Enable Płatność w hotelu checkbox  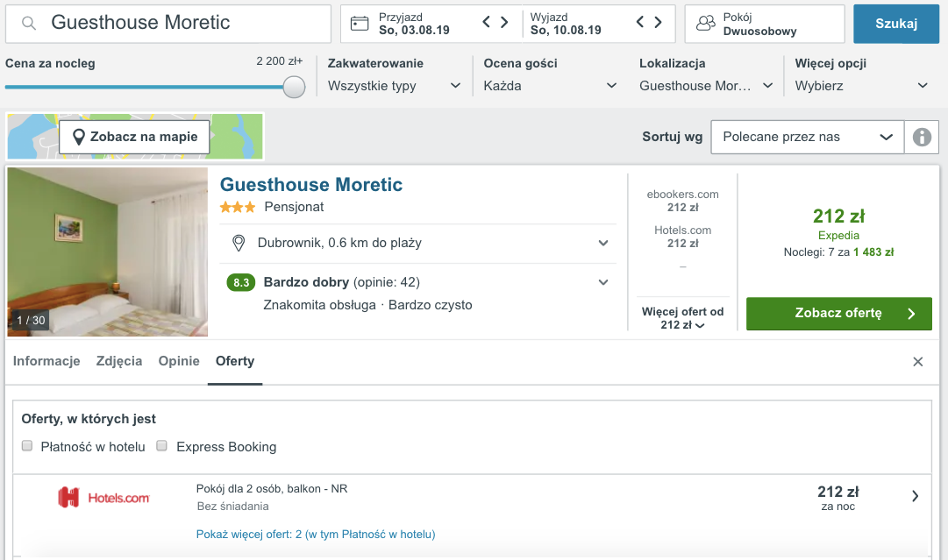pyautogui.click(x=27, y=446)
